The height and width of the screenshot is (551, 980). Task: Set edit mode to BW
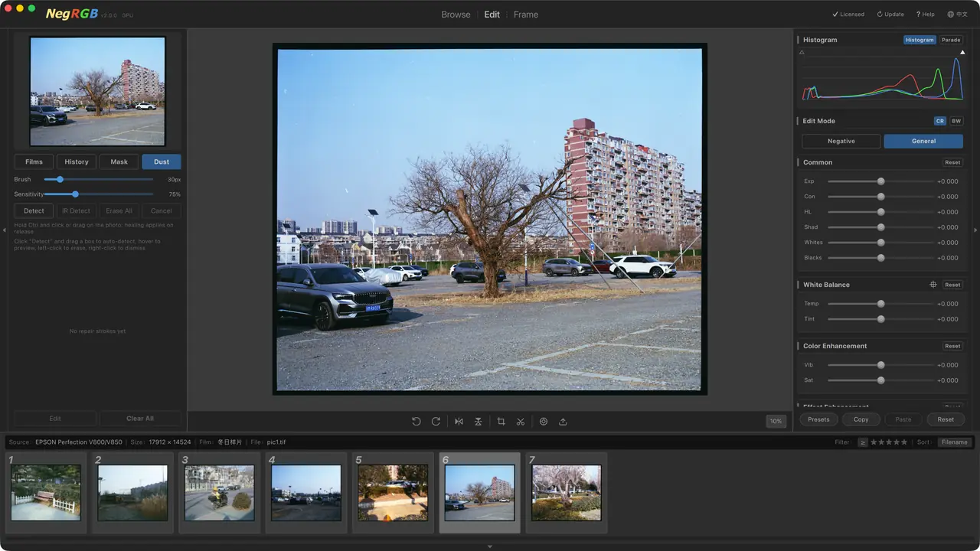pos(956,121)
